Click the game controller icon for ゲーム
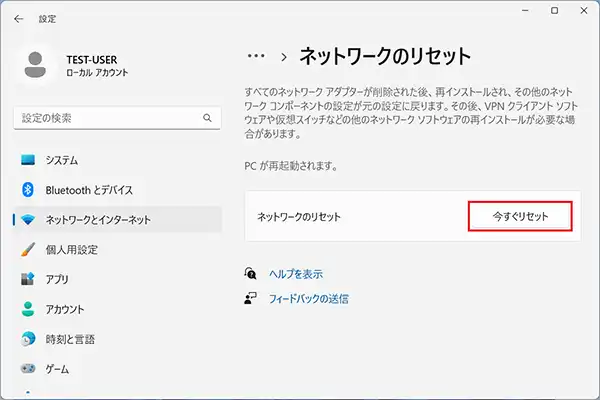Screen dimensions: 600x400 pyautogui.click(x=28, y=369)
